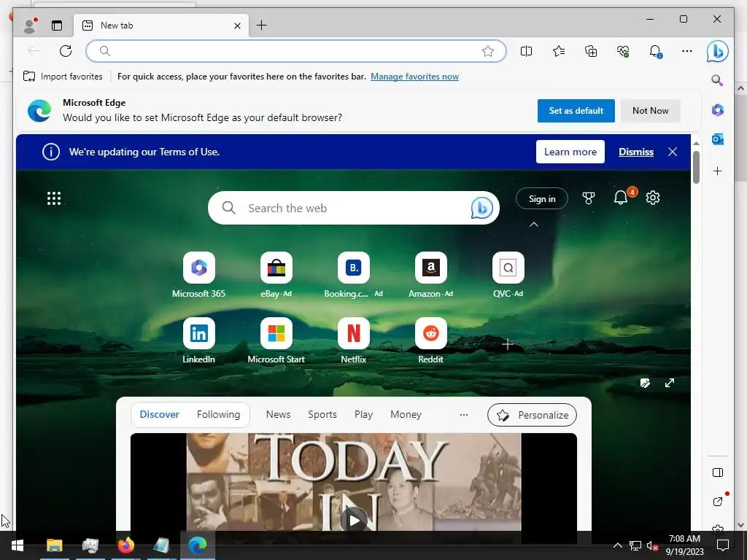Open the toolbar notifications bell
The width and height of the screenshot is (747, 560).
[656, 51]
